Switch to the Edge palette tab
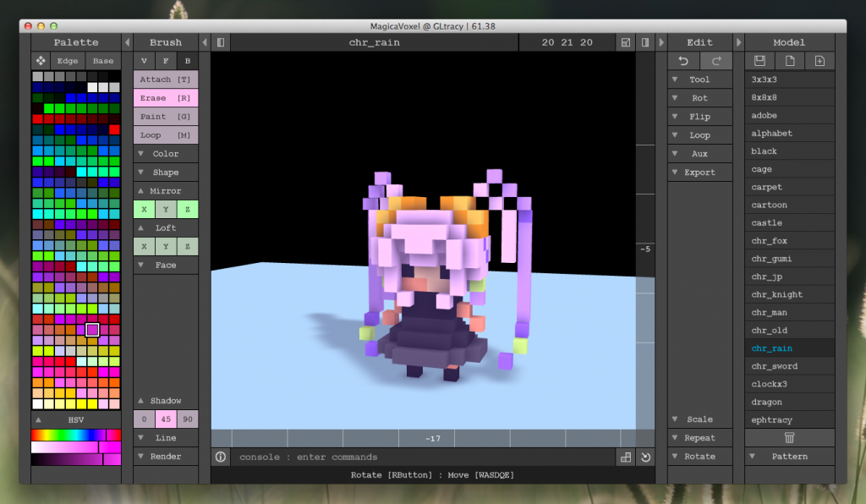The width and height of the screenshot is (866, 504). pyautogui.click(x=67, y=60)
